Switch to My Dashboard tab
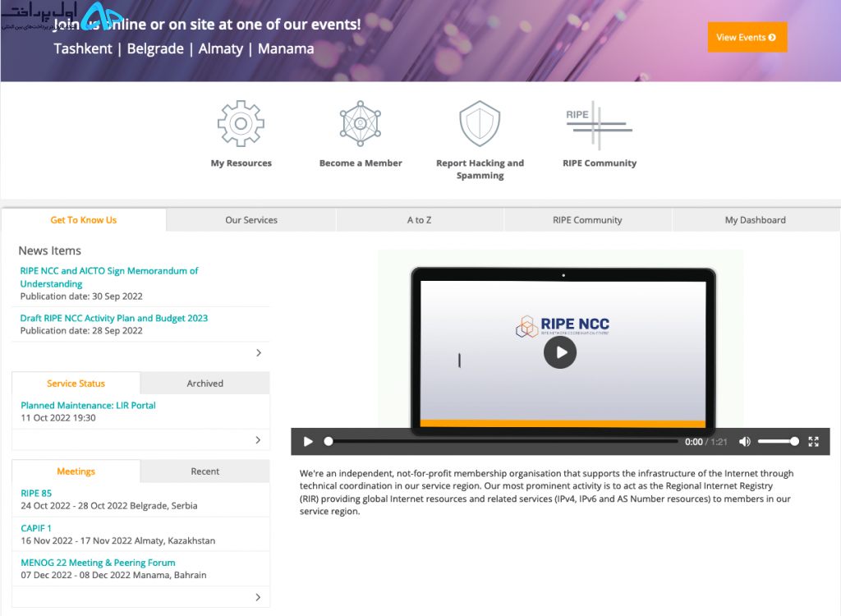This screenshot has height=616, width=841. pyautogui.click(x=756, y=220)
